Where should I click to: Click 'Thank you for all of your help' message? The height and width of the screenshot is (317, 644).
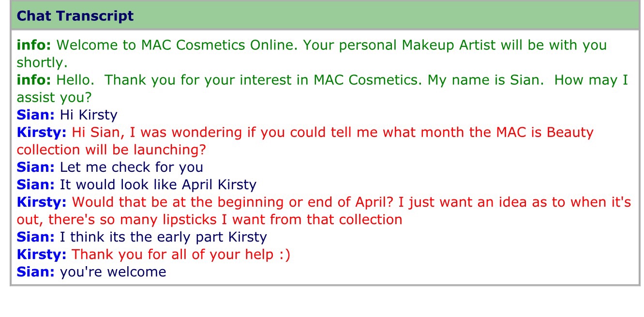click(181, 255)
